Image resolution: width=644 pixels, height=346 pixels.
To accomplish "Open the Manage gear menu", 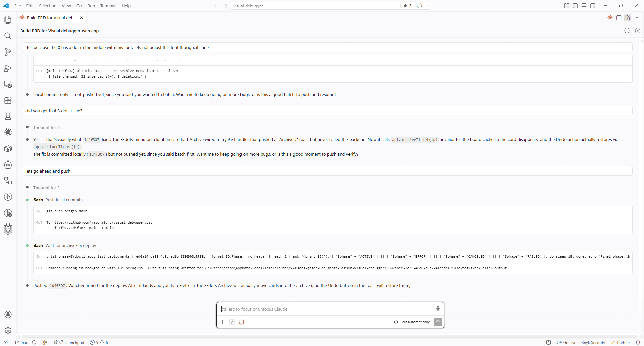I will click(8, 331).
